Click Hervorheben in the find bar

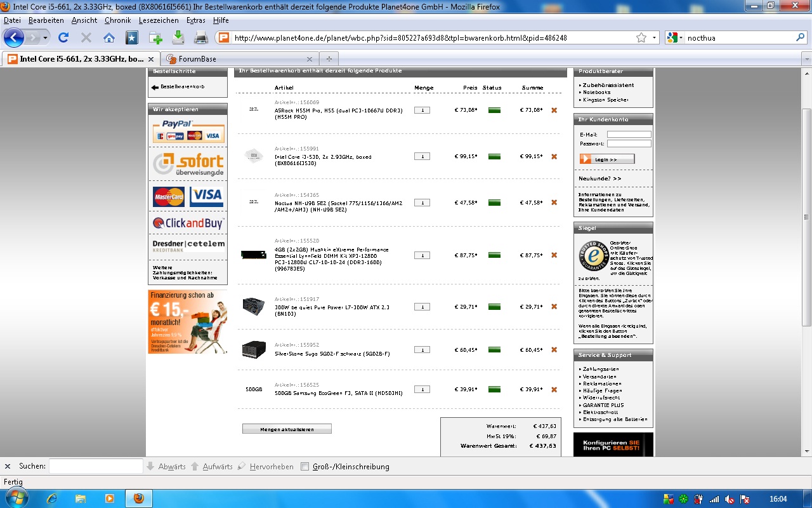pos(266,467)
